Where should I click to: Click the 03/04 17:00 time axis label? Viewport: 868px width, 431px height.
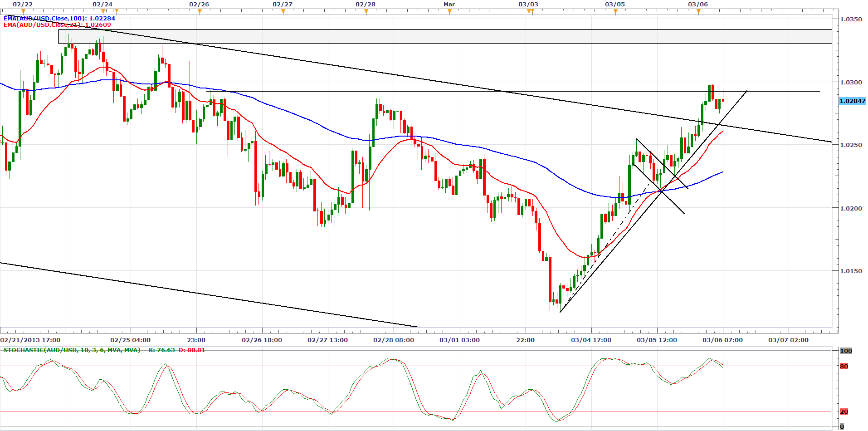(591, 340)
